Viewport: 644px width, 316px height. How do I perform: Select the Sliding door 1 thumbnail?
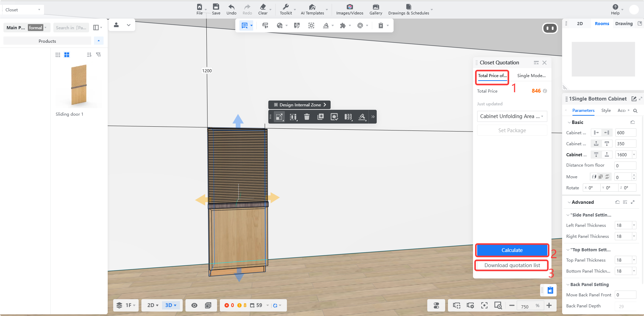coord(79,85)
